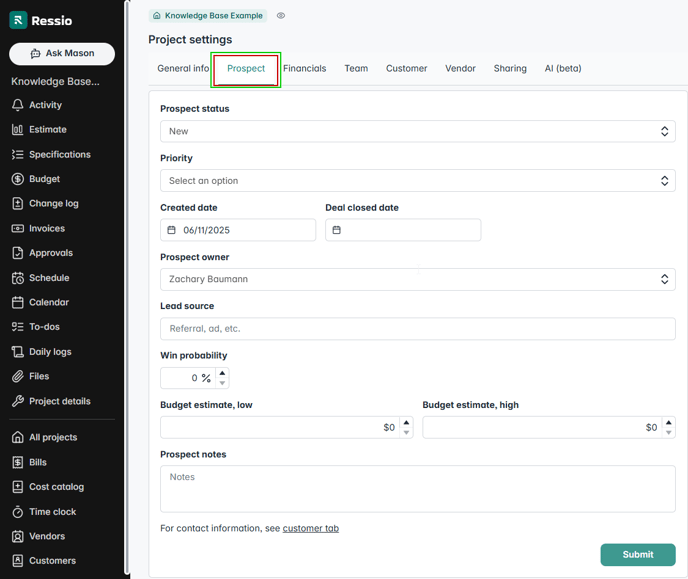Expand the Prospect owner dropdown
The height and width of the screenshot is (579, 688).
tap(417, 279)
